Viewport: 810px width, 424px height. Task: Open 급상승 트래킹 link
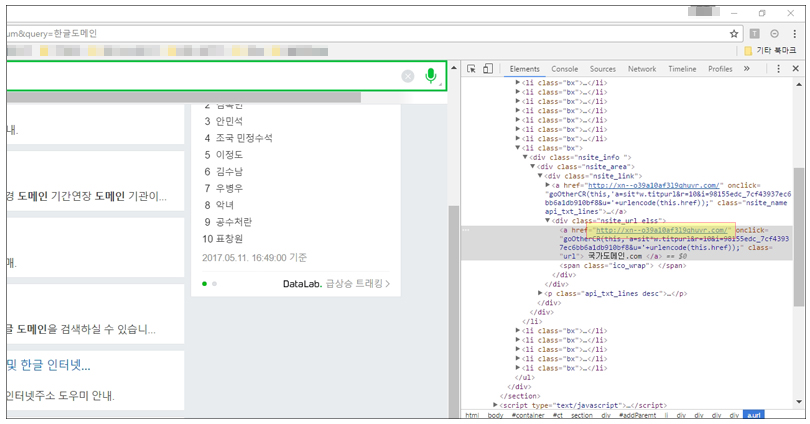(x=357, y=284)
